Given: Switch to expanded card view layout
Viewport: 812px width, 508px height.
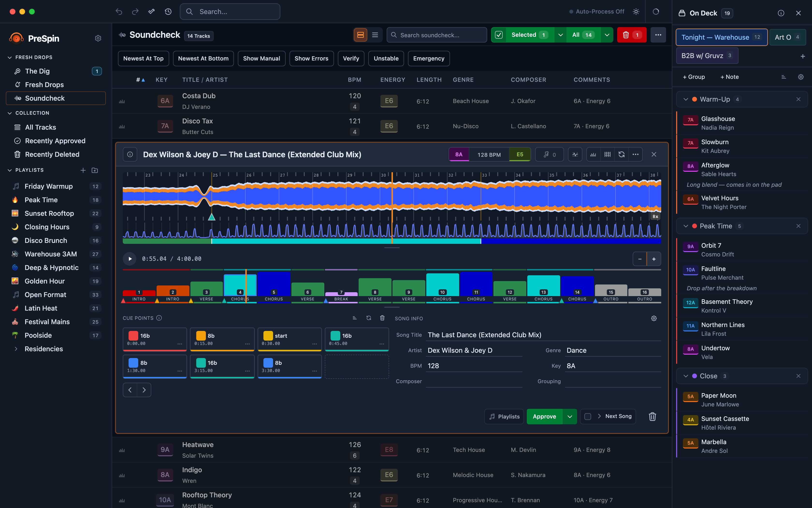Looking at the screenshot, I should (360, 35).
